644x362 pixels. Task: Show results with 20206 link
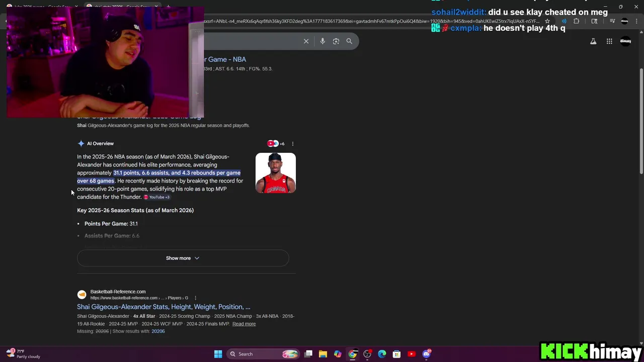158,331
